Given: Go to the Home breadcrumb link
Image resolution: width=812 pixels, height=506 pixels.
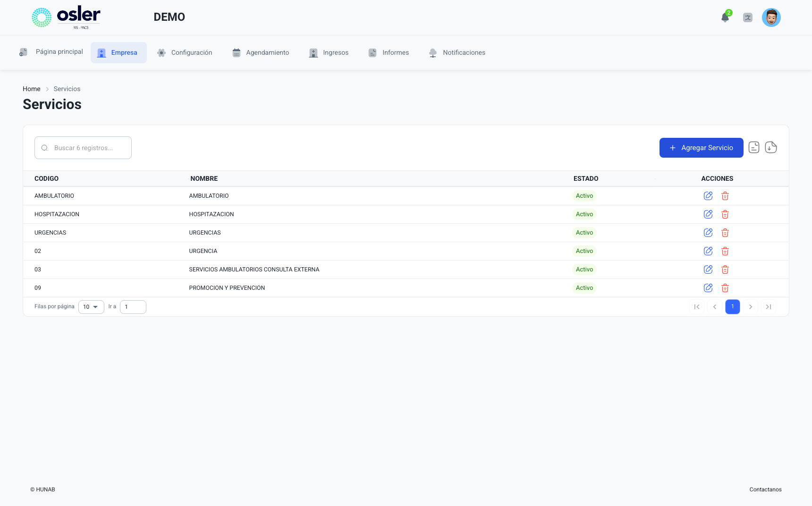Looking at the screenshot, I should coord(32,89).
